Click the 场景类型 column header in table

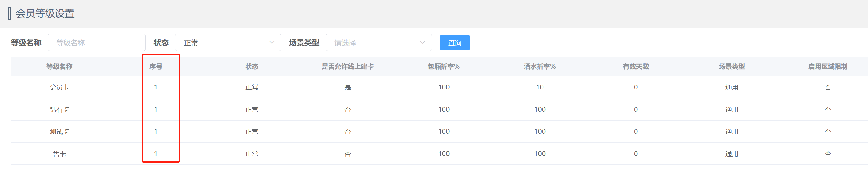[x=732, y=66]
